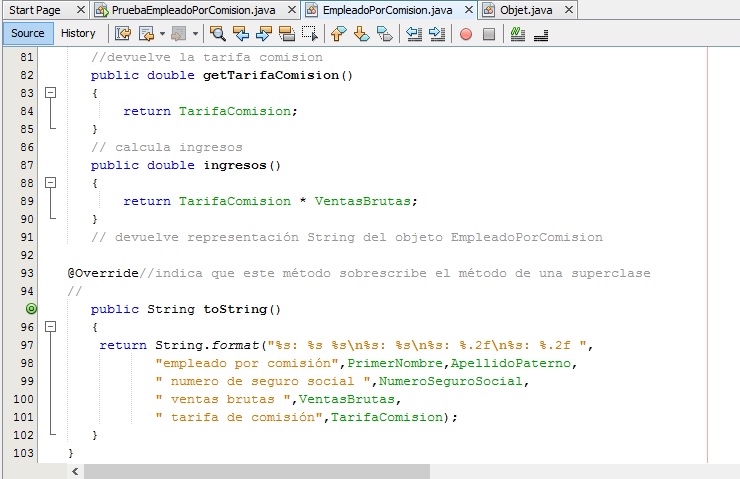Start macro recording with the red circle

pos(465,33)
